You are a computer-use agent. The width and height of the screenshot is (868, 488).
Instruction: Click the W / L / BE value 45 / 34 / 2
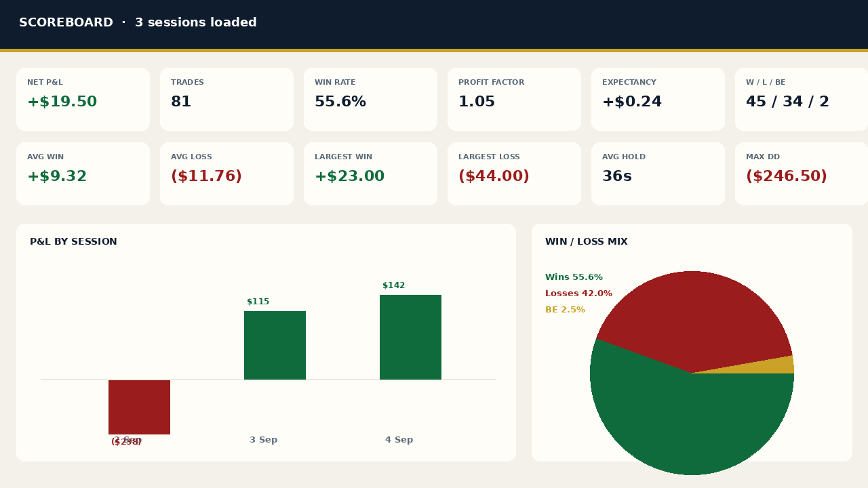coord(787,102)
